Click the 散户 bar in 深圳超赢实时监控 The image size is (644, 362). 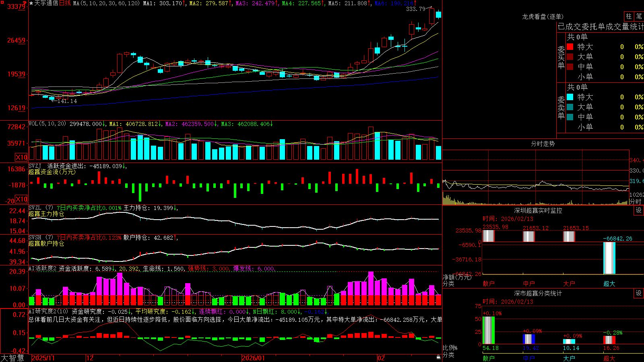click(x=489, y=236)
